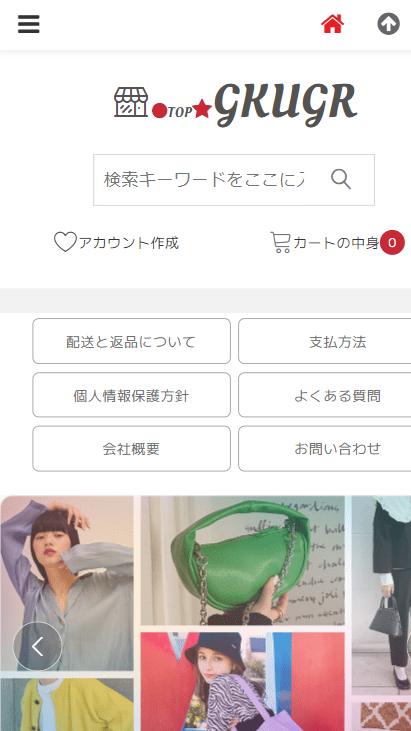Open the hamburger menu
This screenshot has height=731, width=411.
(29, 24)
